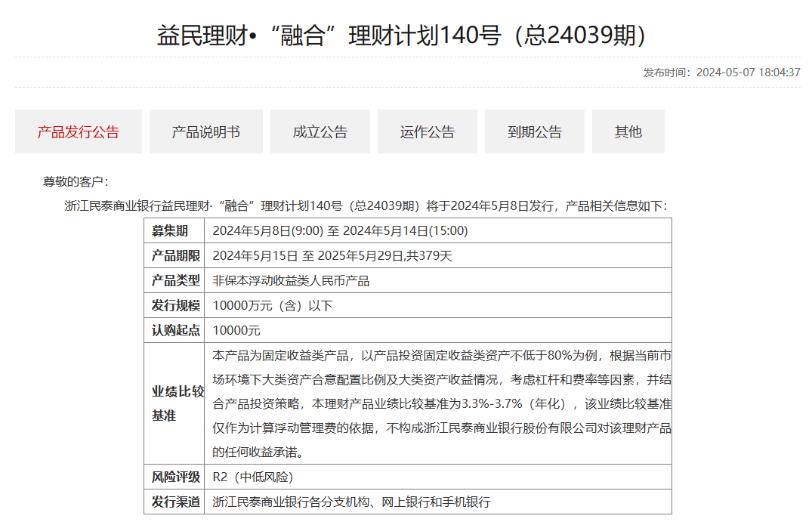The width and height of the screenshot is (812, 525).
Task: Select the 产品期限 row label
Action: click(x=175, y=256)
